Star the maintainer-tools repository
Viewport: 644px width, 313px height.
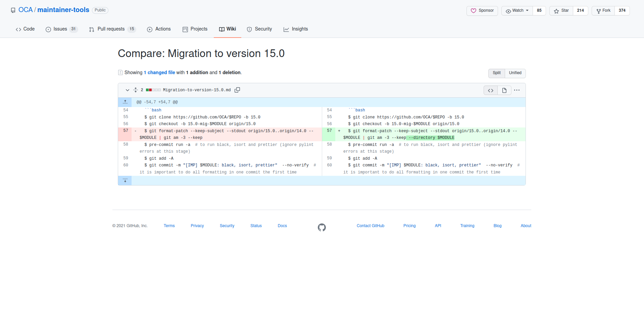561,11
